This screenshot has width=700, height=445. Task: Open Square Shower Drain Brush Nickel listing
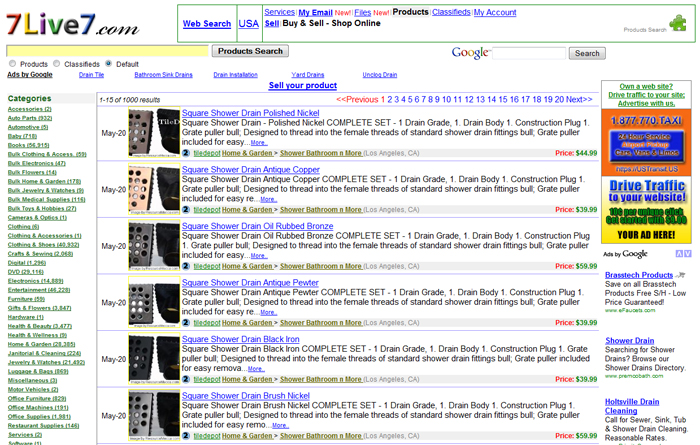click(x=246, y=396)
